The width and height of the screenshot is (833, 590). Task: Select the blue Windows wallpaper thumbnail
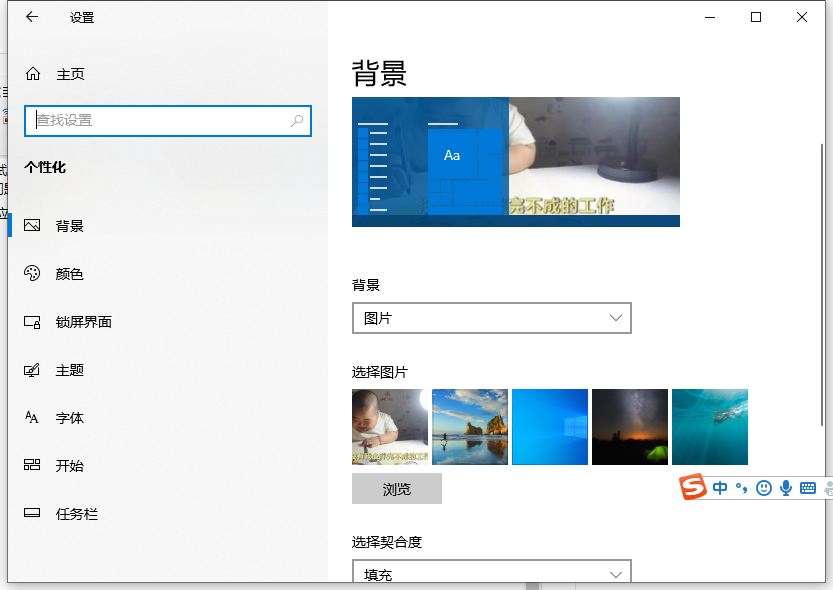click(x=549, y=427)
